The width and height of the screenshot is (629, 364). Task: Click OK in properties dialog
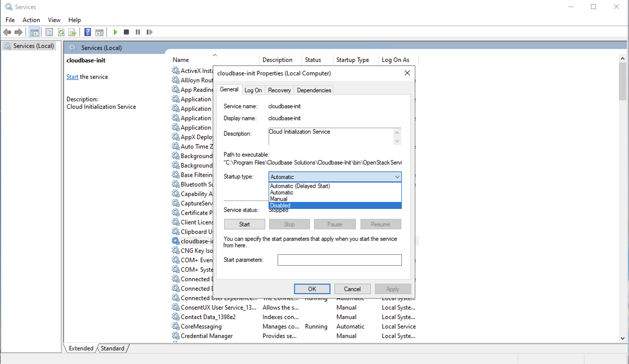[312, 289]
